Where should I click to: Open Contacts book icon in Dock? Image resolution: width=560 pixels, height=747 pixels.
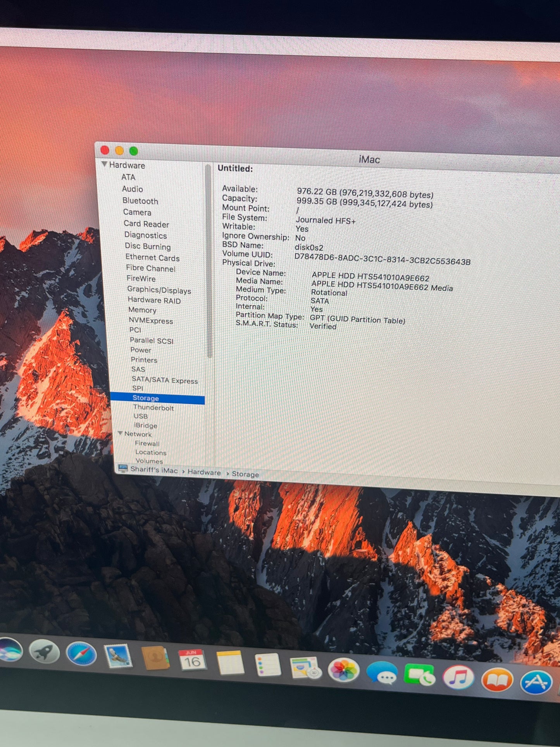coord(155,659)
